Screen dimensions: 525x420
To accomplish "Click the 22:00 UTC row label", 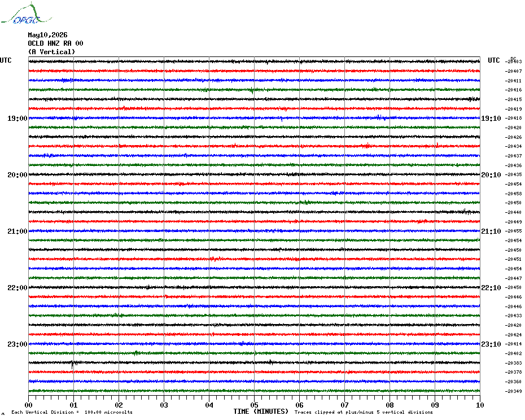I will (x=17, y=288).
